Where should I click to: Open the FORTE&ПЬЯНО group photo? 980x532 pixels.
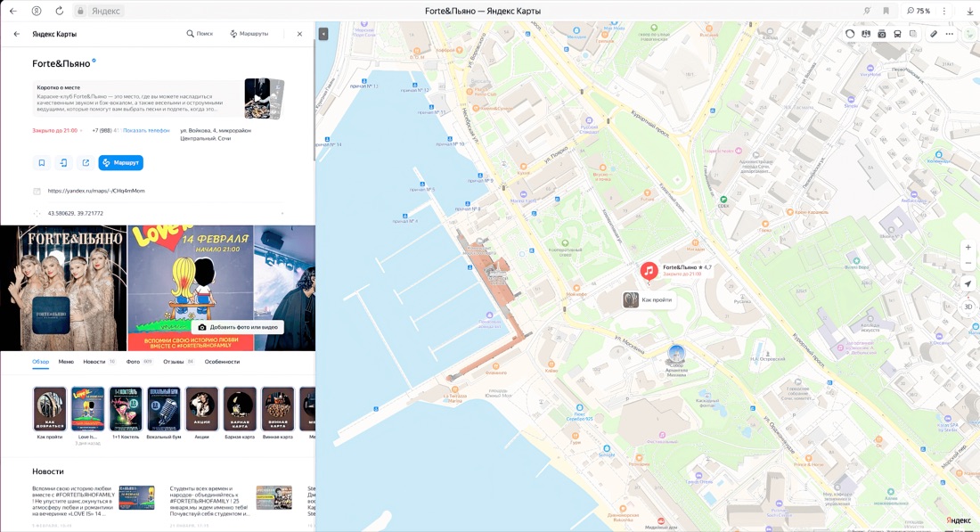pos(63,288)
